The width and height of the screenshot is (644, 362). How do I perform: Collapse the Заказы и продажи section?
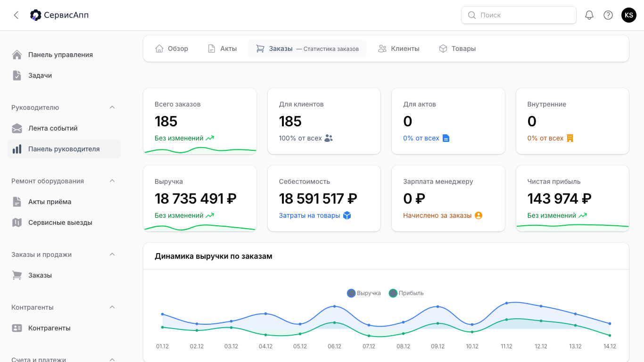coord(112,255)
